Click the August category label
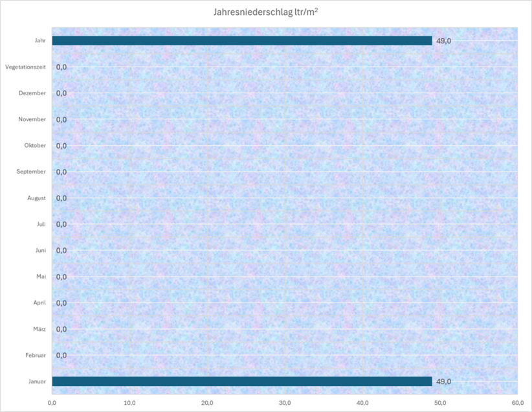532x412 pixels. 36,198
